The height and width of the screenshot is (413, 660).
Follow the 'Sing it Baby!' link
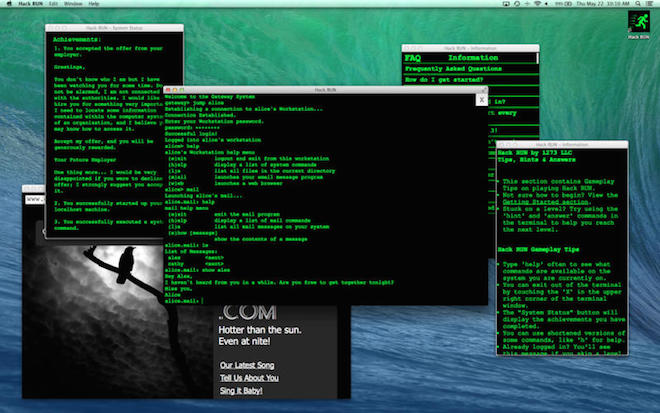click(242, 392)
